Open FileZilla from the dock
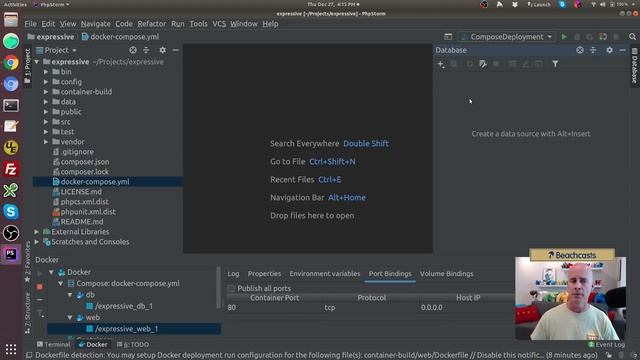The height and width of the screenshot is (360, 640). point(11,169)
